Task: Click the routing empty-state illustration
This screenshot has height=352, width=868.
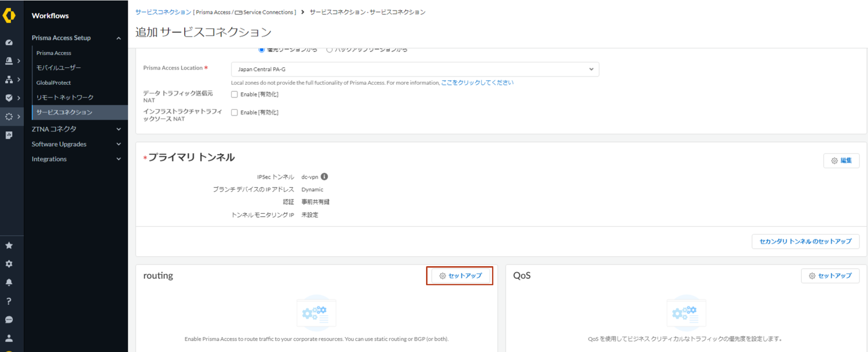Action: [316, 312]
